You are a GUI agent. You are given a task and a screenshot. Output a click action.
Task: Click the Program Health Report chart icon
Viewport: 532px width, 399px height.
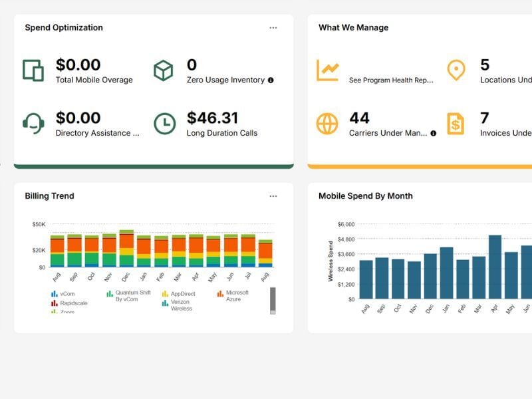coord(327,70)
